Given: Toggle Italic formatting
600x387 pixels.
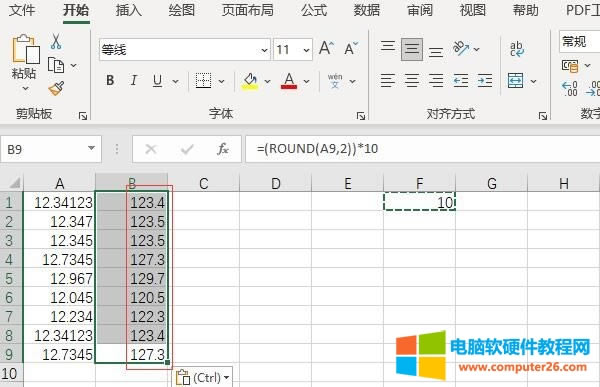Looking at the screenshot, I should 134,80.
